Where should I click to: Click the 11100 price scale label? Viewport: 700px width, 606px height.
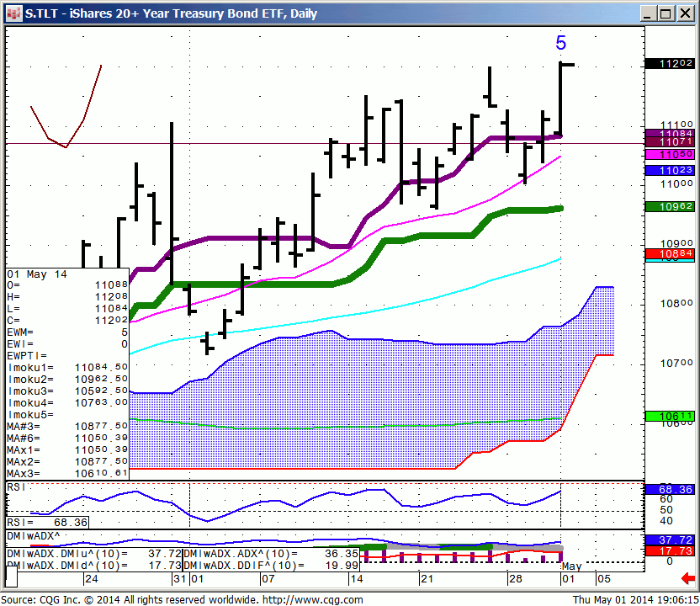click(676, 125)
